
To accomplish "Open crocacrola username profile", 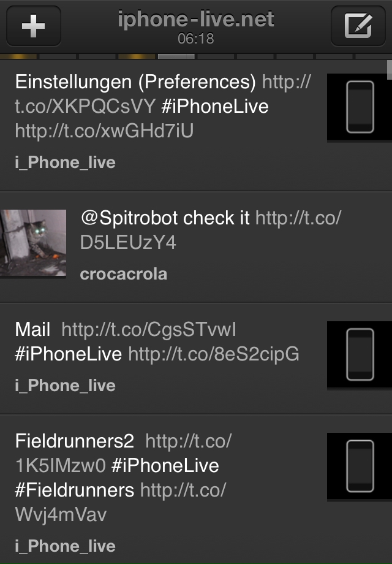I will [x=124, y=274].
